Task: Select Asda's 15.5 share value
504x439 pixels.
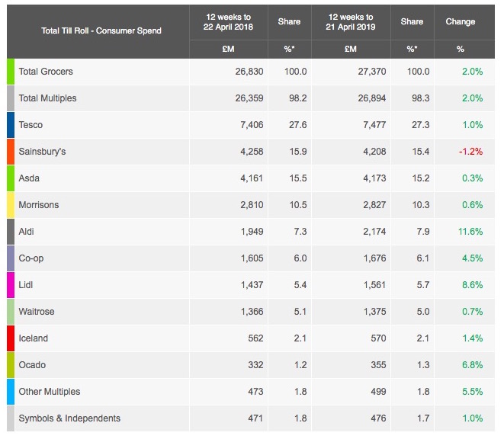Action: tap(298, 178)
